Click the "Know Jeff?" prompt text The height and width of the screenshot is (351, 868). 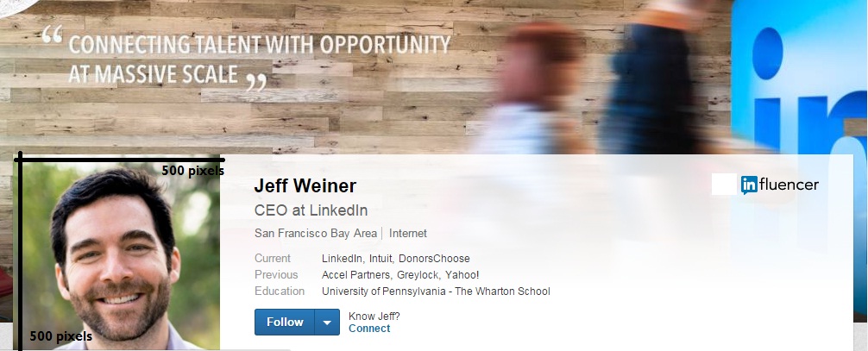click(374, 316)
